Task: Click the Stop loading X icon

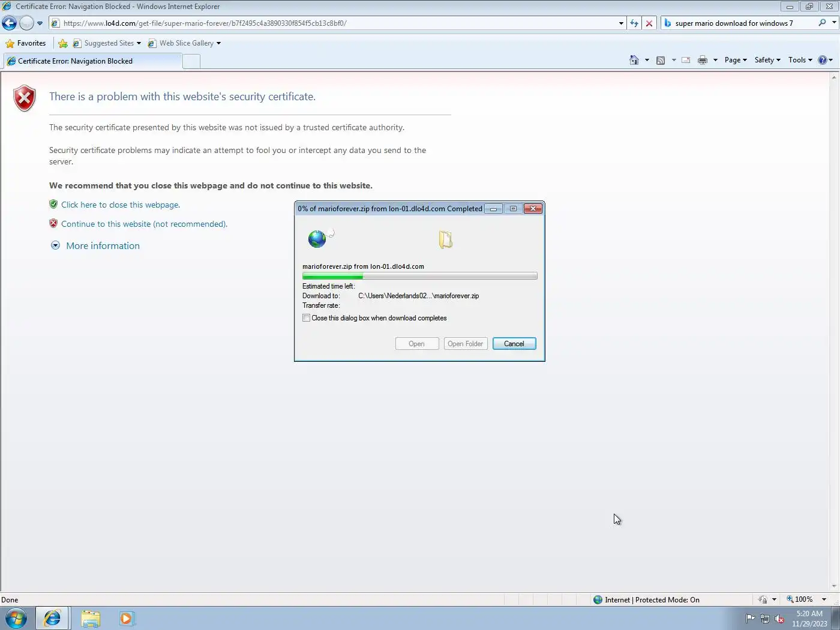Action: click(649, 23)
